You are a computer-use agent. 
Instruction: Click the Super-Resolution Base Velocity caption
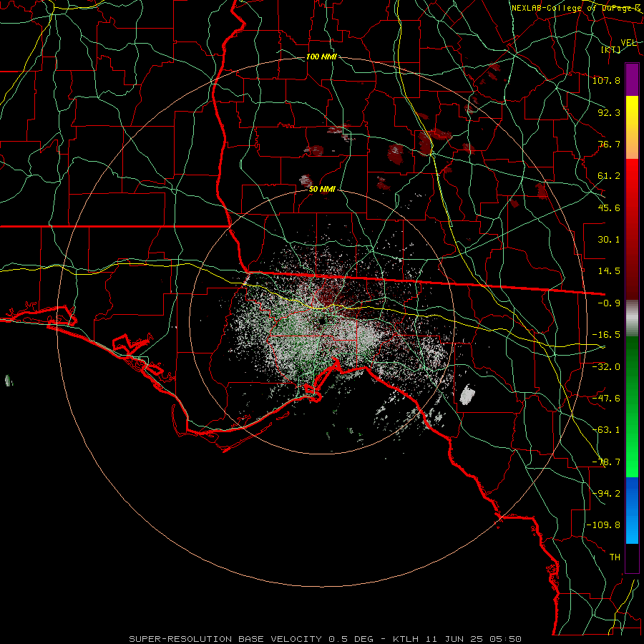tap(326, 639)
